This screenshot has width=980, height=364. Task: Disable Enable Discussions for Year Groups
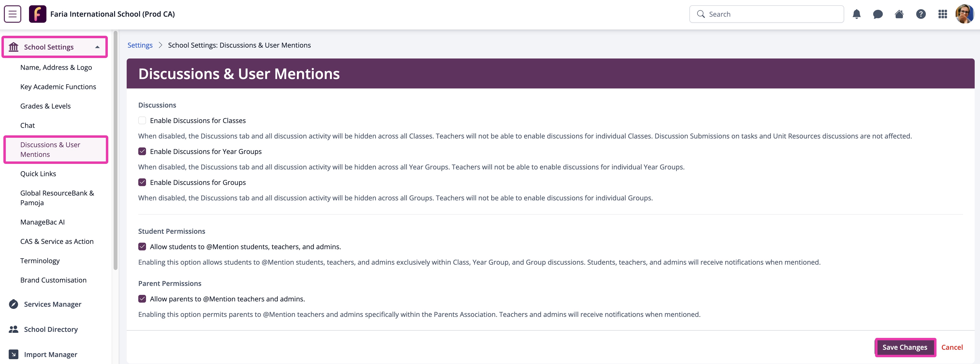point(142,151)
